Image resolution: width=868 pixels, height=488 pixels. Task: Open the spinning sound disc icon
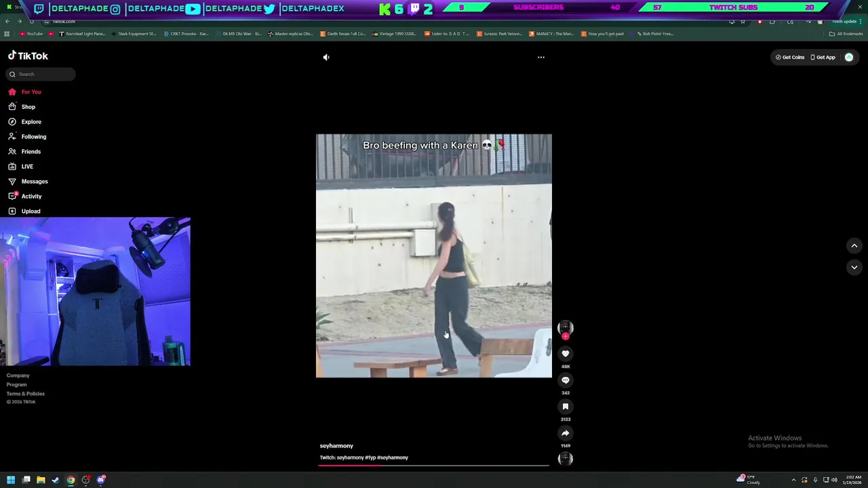pos(566,459)
